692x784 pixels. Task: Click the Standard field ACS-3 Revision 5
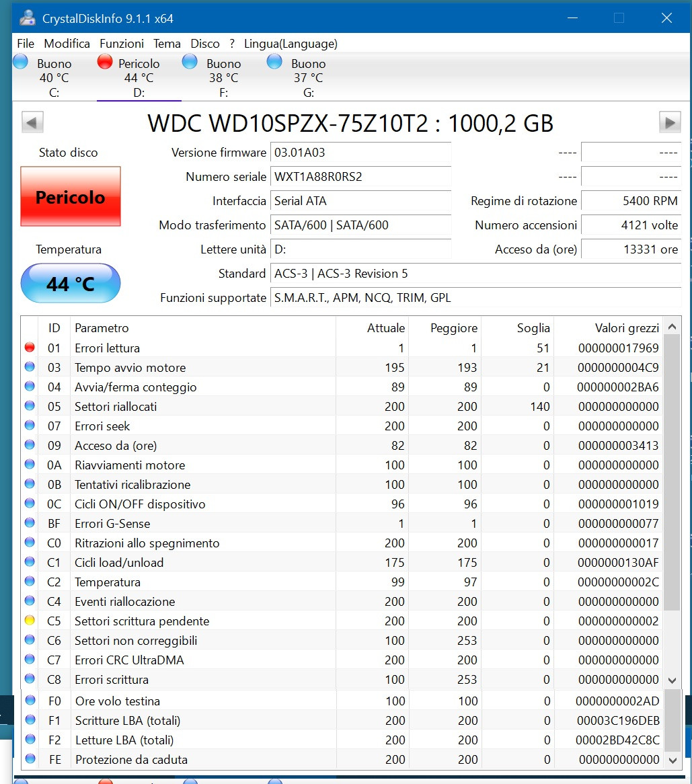(475, 274)
